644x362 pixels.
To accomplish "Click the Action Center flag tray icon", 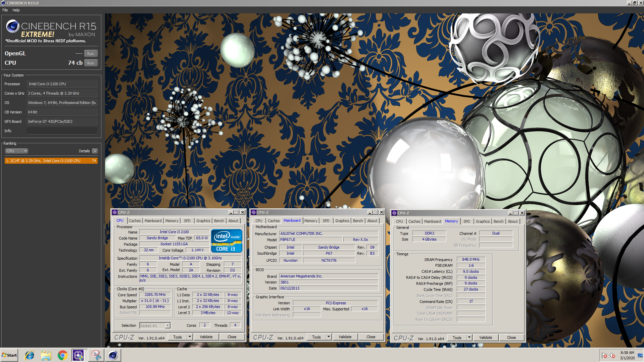I will pyautogui.click(x=604, y=356).
